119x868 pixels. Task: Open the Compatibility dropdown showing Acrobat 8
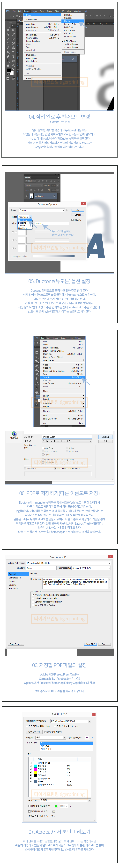91,568
